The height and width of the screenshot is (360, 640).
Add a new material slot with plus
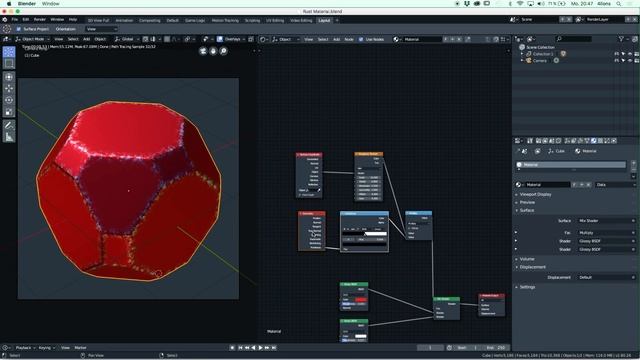tap(633, 163)
